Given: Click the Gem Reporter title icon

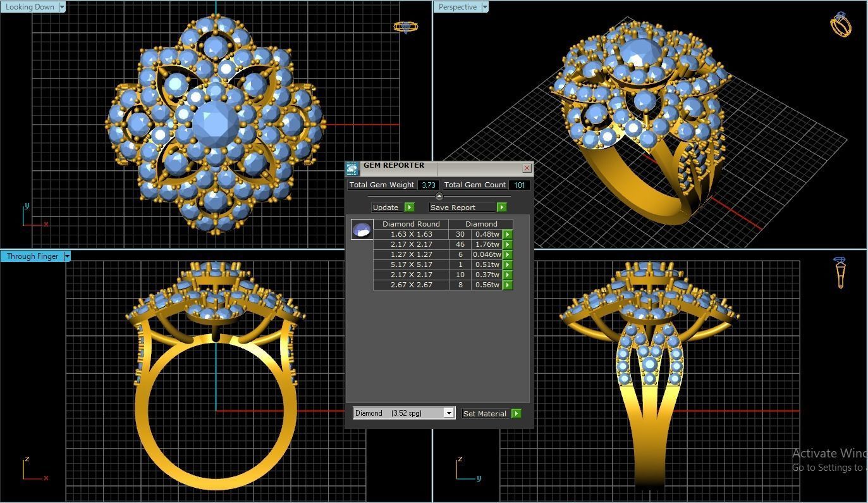Looking at the screenshot, I should [351, 169].
